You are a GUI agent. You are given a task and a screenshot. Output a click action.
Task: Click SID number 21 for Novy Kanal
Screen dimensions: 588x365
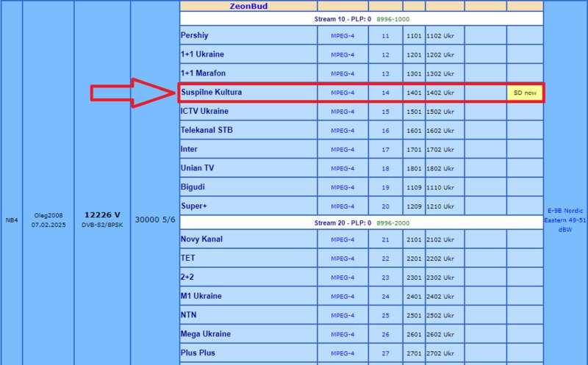(x=385, y=239)
